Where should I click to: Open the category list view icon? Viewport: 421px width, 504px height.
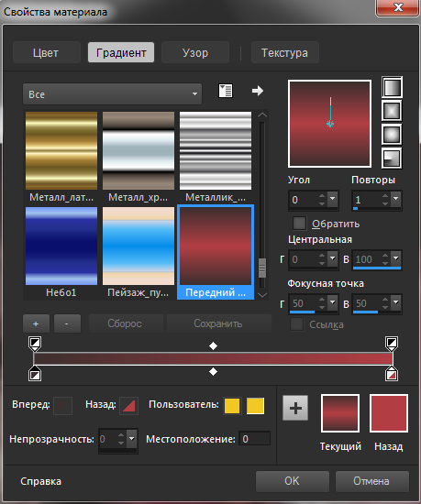[x=226, y=91]
